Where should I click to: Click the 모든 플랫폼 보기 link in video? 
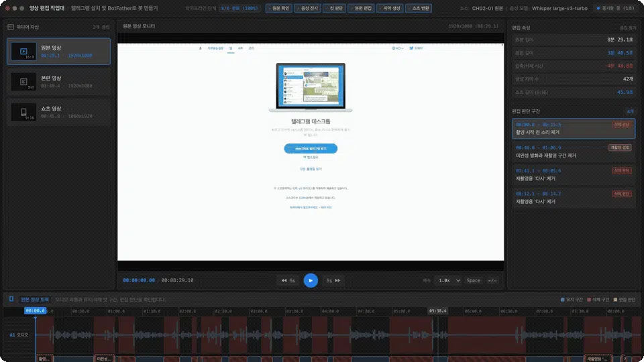click(x=311, y=169)
